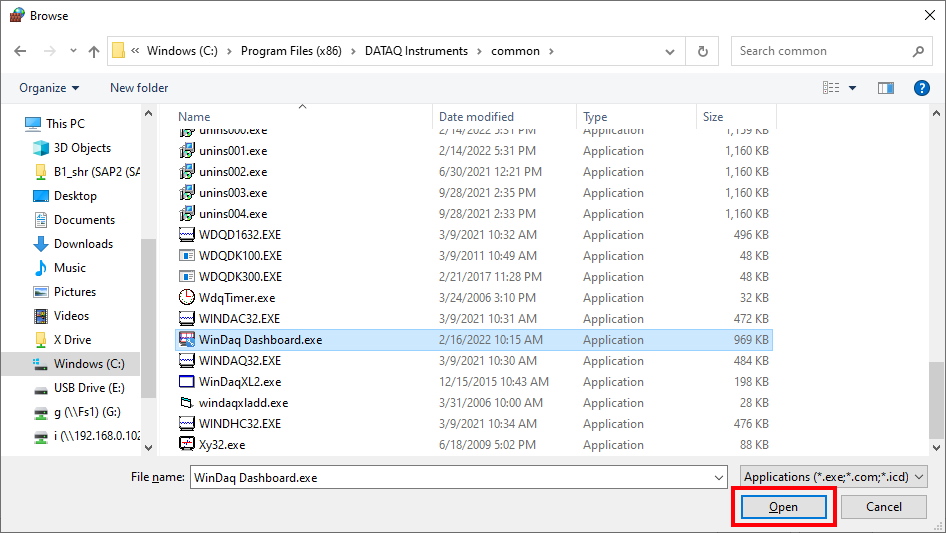Click the Forward navigation arrow
The image size is (946, 533).
[x=49, y=51]
